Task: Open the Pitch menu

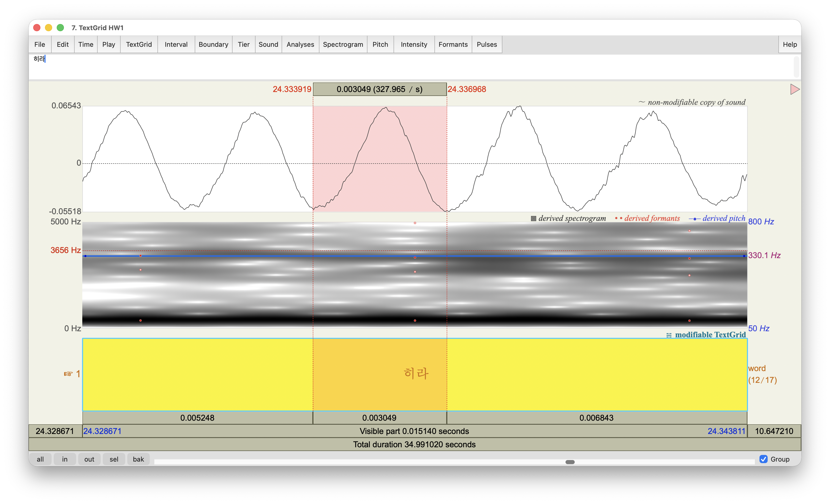Action: [380, 44]
